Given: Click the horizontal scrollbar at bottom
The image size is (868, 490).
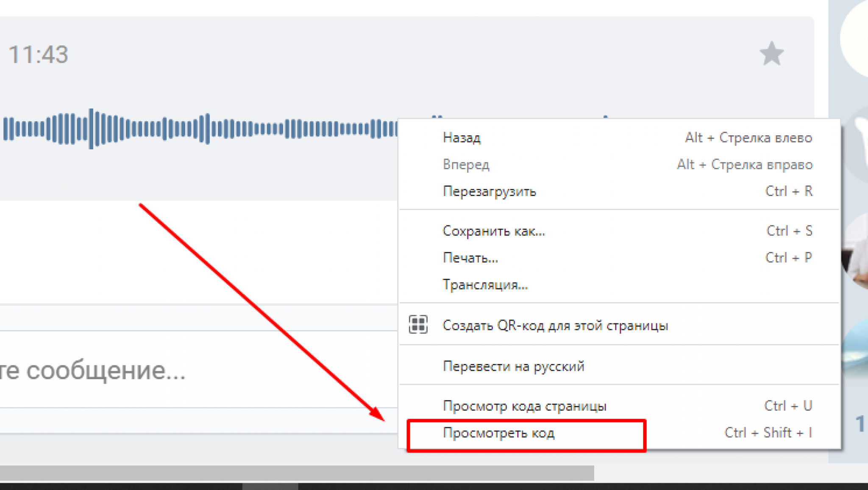Looking at the screenshot, I should point(297,473).
